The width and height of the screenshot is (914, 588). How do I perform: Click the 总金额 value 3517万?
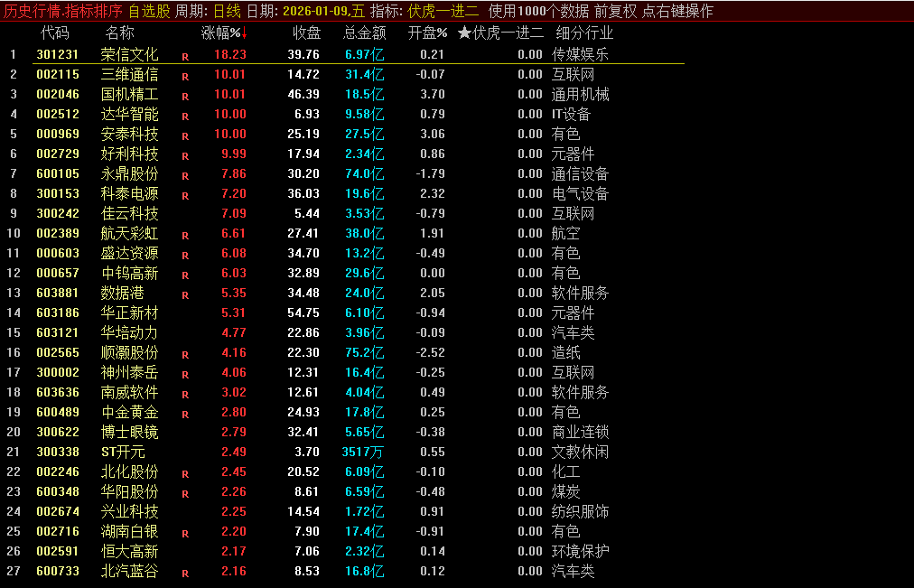coord(362,452)
